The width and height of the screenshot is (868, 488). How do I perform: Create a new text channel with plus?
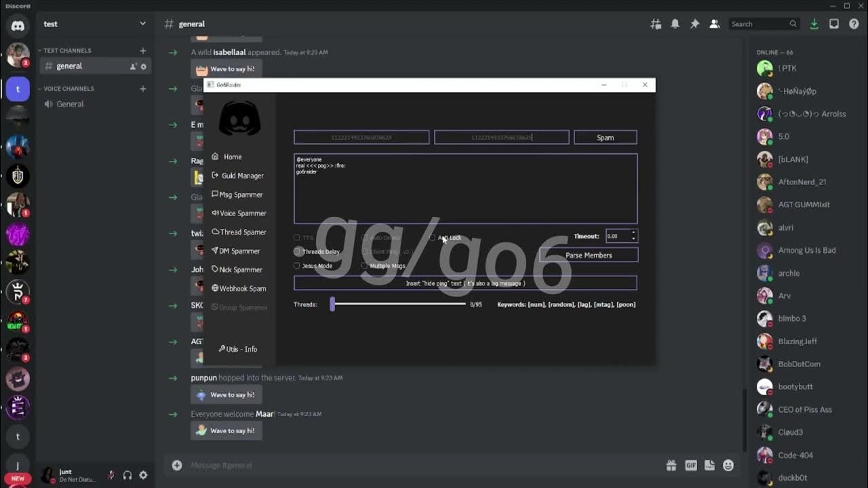142,51
